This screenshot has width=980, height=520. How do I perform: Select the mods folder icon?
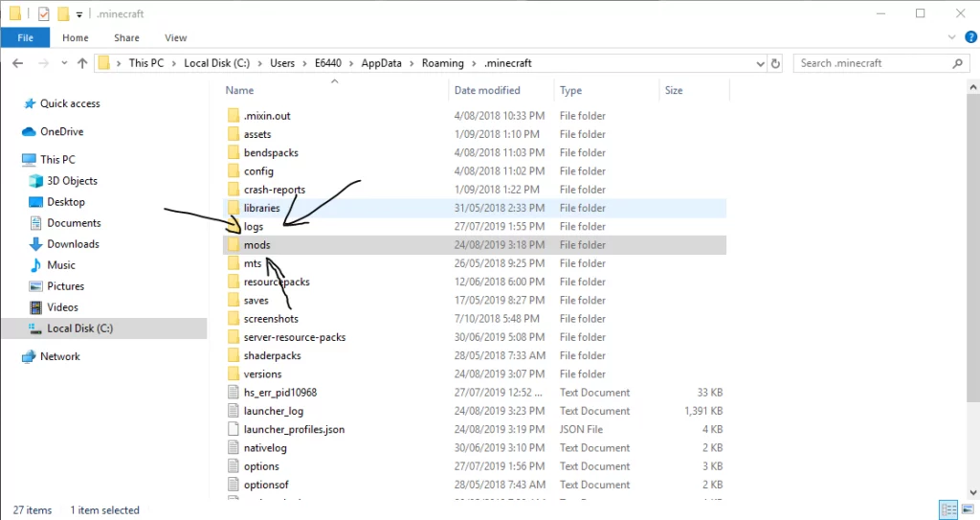coord(234,244)
